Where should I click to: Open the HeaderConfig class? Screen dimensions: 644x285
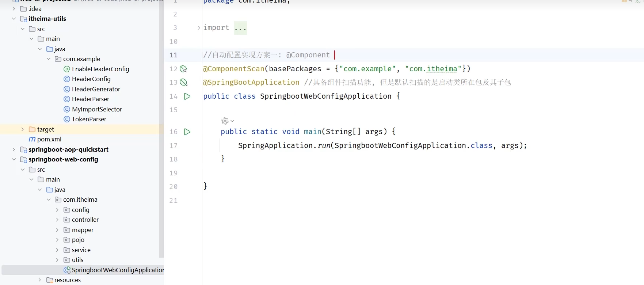[91, 79]
